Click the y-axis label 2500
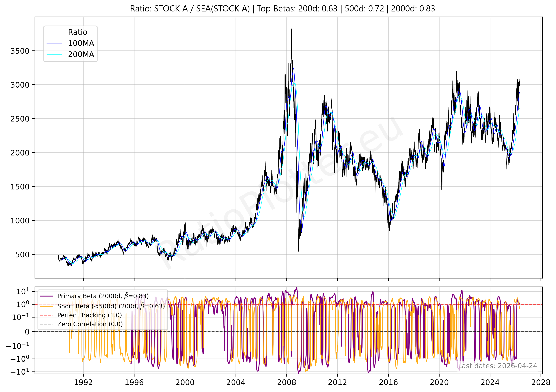Screen dimensions: 556x392 20,119
